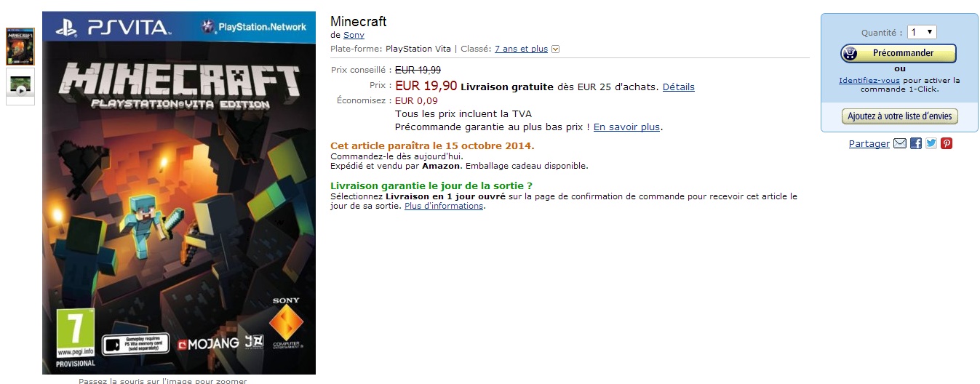This screenshot has height=384, width=980.
Task: Share on Facebook icon
Action: pos(916,143)
